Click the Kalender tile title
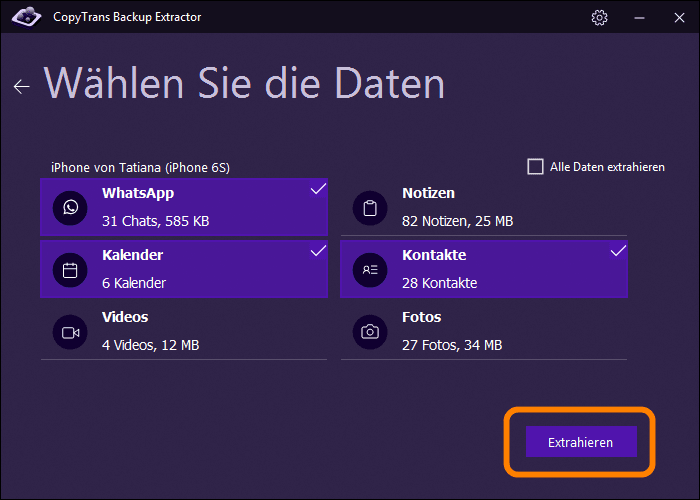 click(133, 255)
